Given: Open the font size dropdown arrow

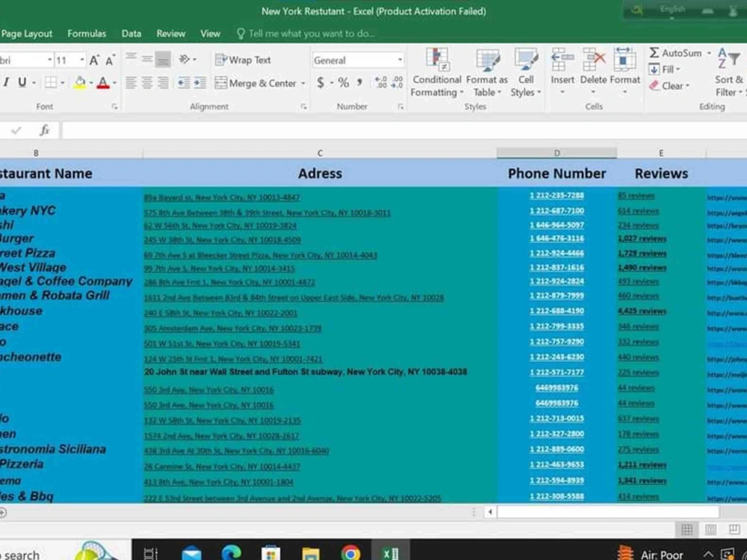Looking at the screenshot, I should [82, 60].
